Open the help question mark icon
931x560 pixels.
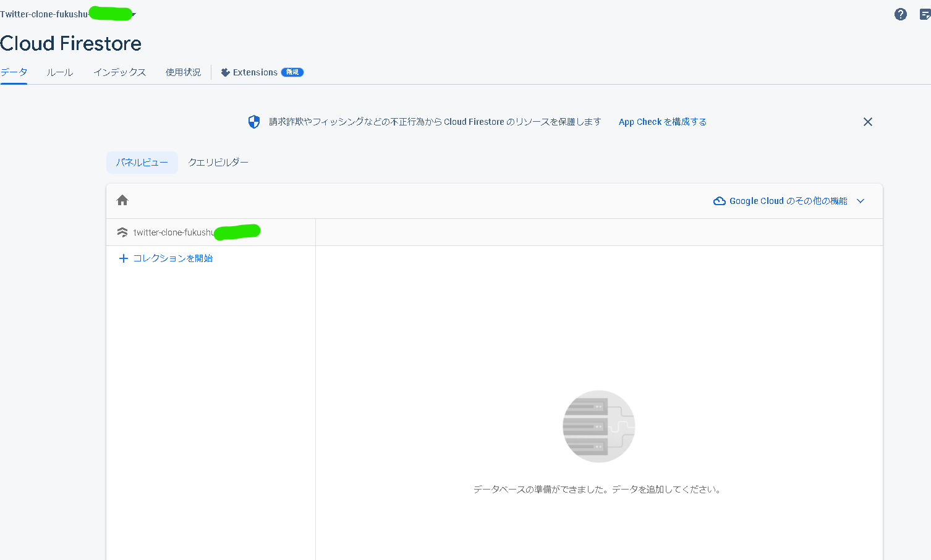coord(901,14)
